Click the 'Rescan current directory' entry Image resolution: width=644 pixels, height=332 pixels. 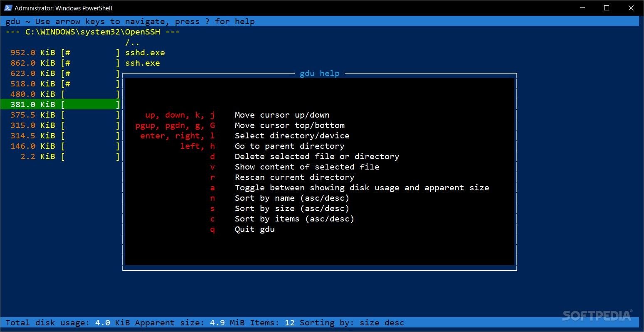(x=295, y=177)
